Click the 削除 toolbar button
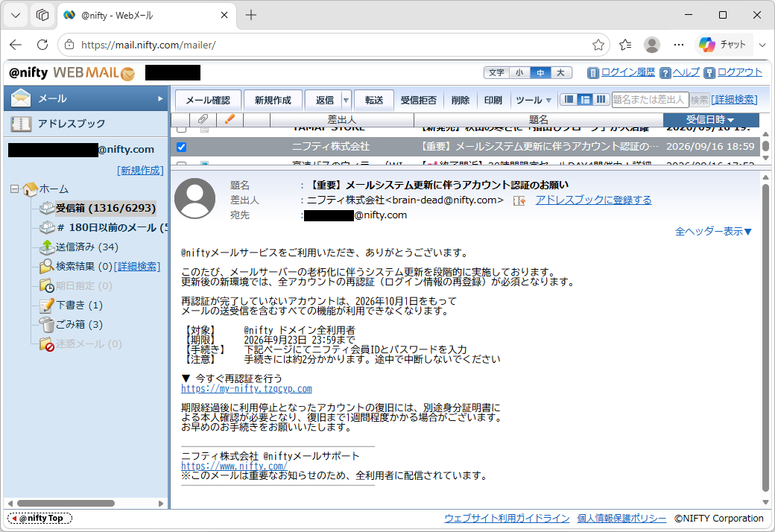The height and width of the screenshot is (532, 775). click(461, 101)
